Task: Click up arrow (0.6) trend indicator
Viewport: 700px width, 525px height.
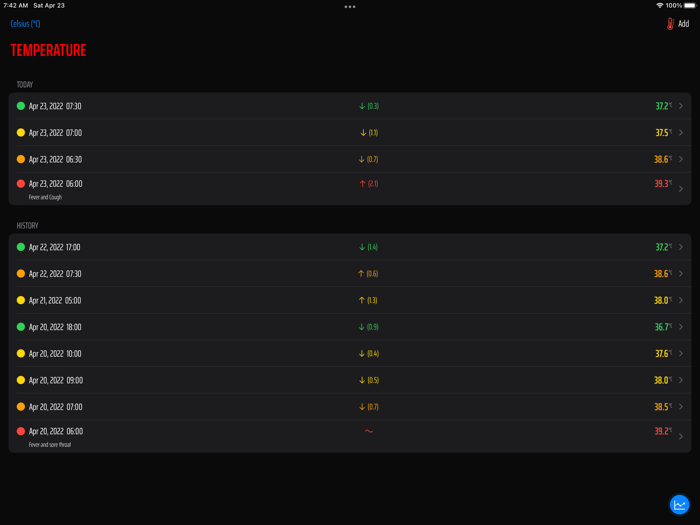Action: point(368,274)
